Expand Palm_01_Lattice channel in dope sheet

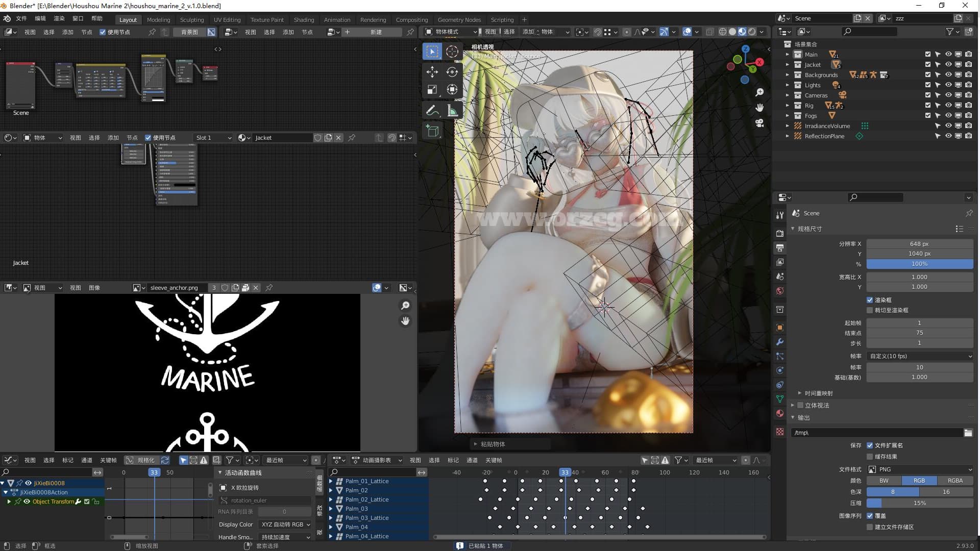(x=331, y=481)
